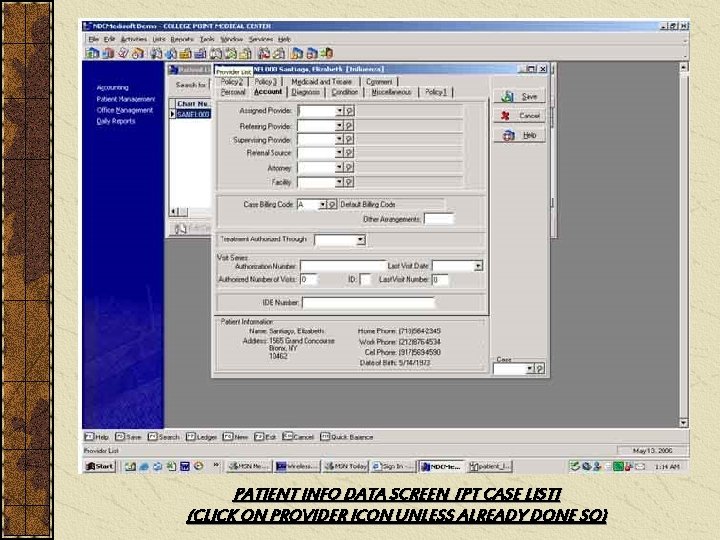Expand Referral Source dropdown
The image size is (720, 540).
(340, 152)
